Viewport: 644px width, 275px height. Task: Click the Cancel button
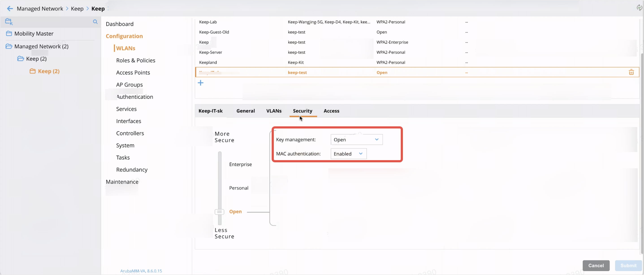[596, 266]
